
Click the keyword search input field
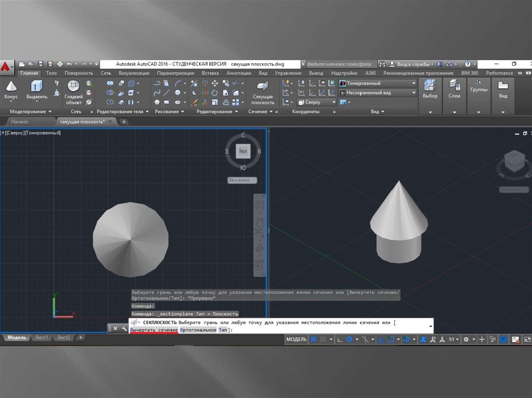tap(340, 64)
